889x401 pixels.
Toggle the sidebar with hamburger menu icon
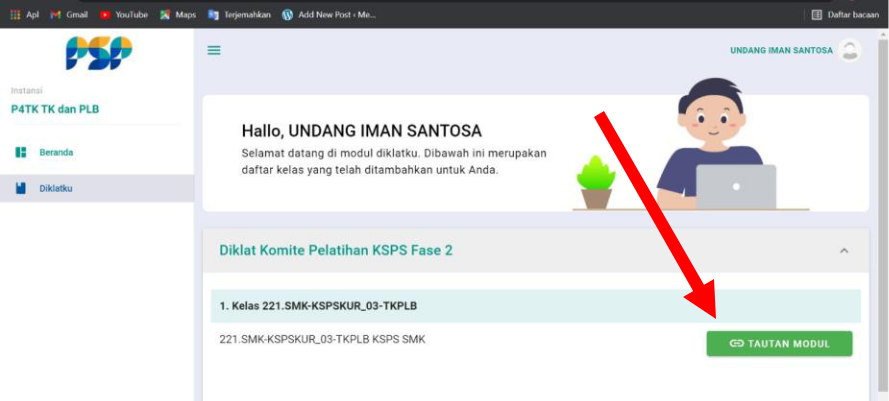point(214,50)
